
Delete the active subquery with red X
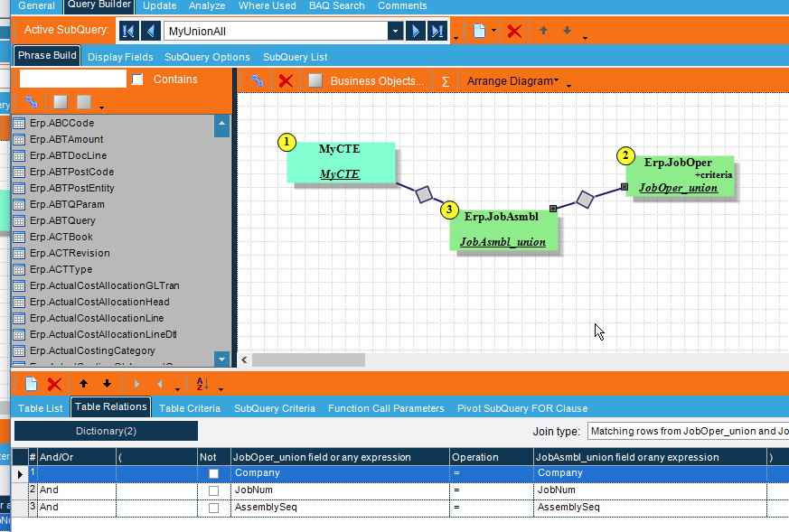pyautogui.click(x=514, y=32)
